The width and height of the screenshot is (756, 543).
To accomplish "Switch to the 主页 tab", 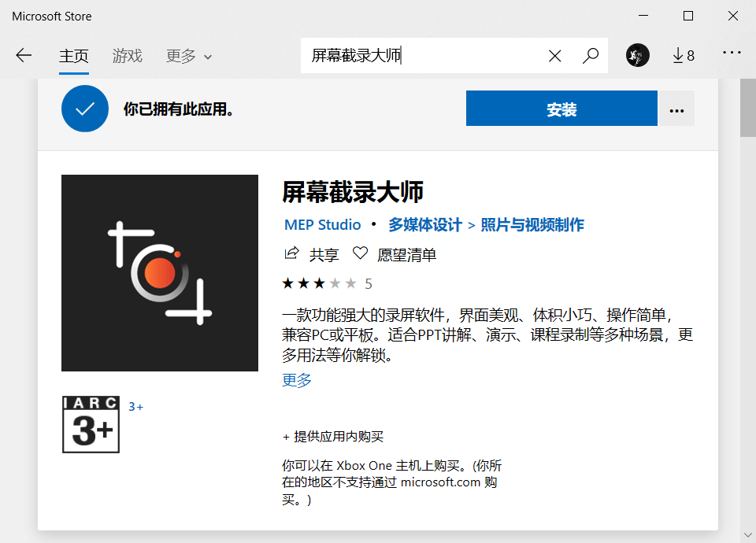I will click(x=74, y=56).
